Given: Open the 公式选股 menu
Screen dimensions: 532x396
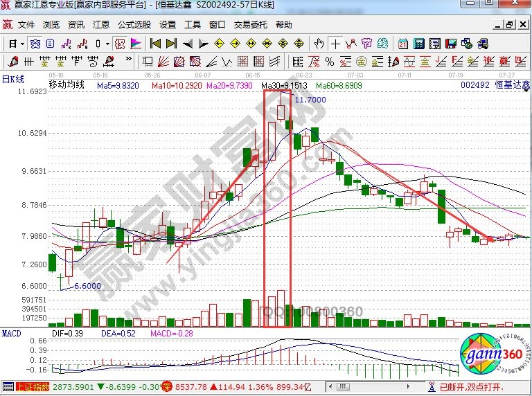Looking at the screenshot, I should (134, 24).
